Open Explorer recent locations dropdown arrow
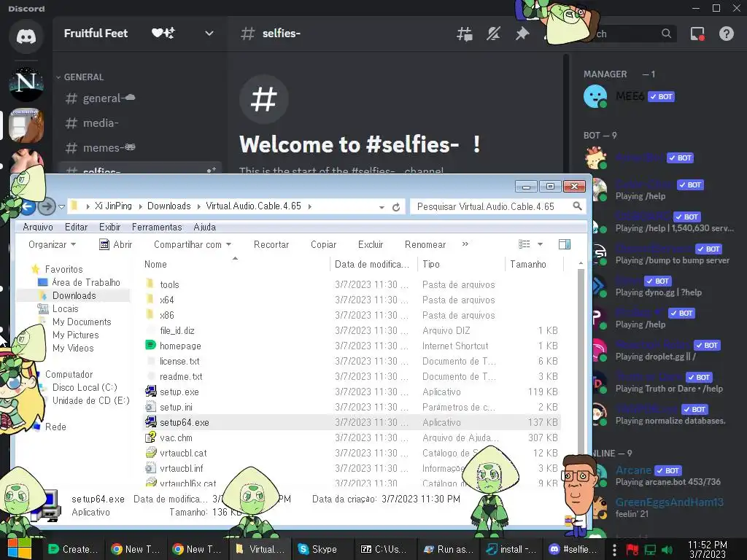This screenshot has height=560, width=747. [61, 207]
